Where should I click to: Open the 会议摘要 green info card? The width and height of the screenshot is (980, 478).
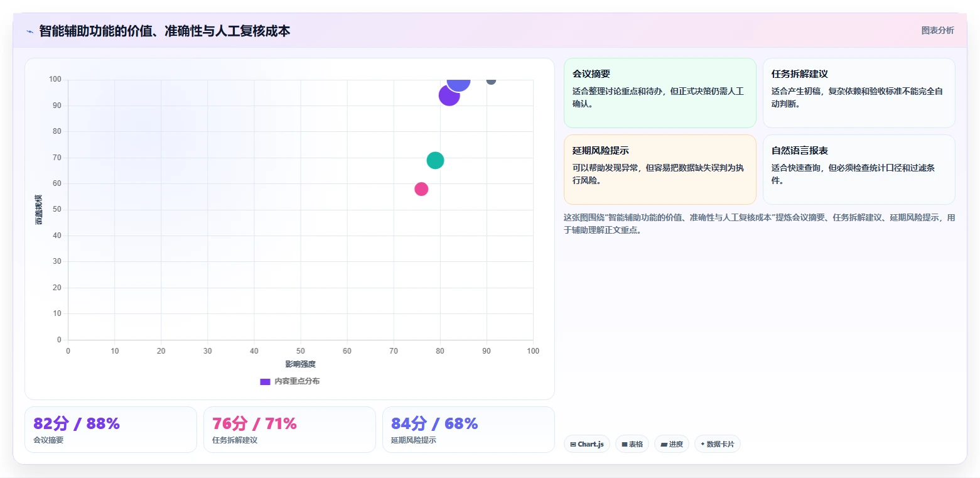(x=660, y=93)
